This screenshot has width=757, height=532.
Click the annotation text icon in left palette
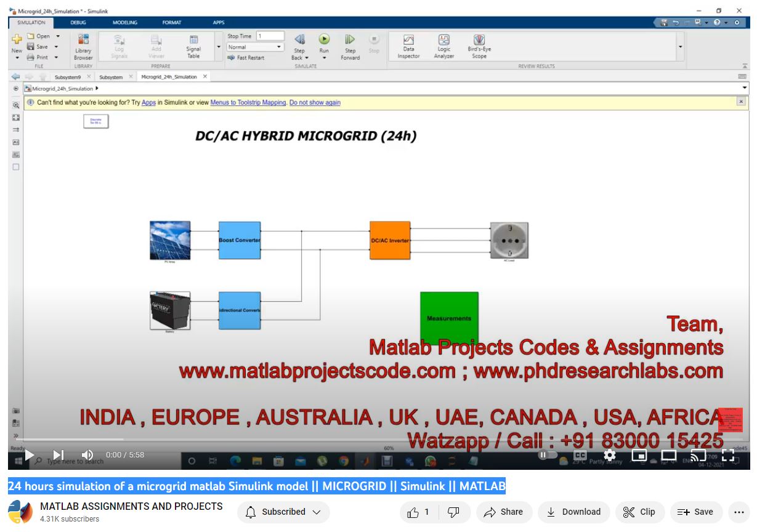click(16, 142)
